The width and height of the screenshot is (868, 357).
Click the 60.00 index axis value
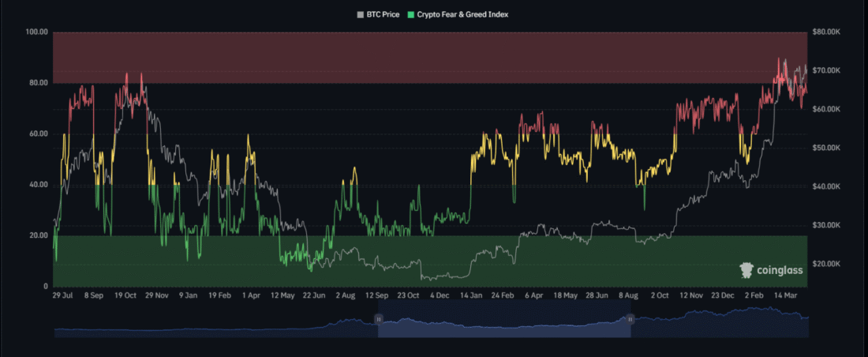[38, 134]
